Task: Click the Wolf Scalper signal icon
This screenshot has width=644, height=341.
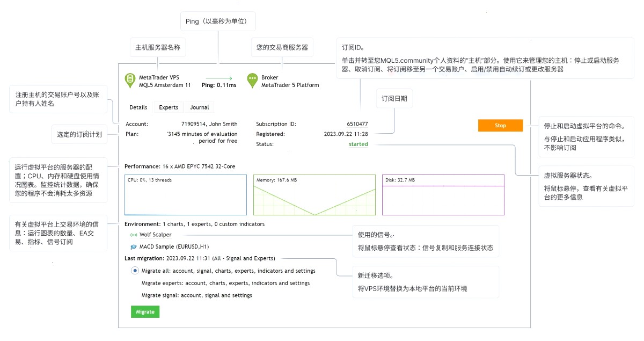Action: point(134,235)
